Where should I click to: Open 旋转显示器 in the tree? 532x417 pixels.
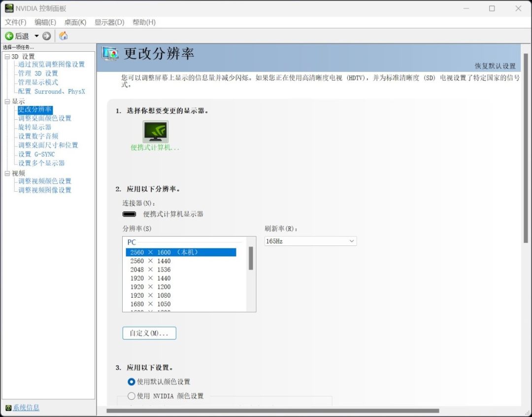pyautogui.click(x=34, y=127)
